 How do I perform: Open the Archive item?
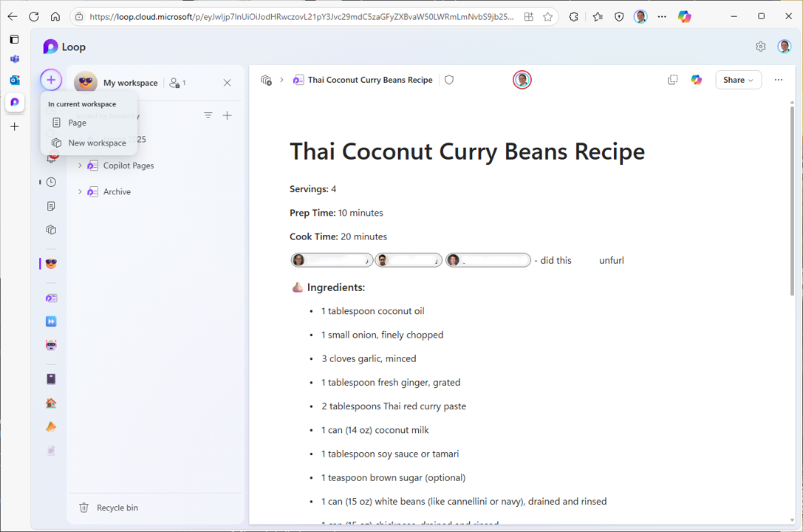tap(117, 191)
